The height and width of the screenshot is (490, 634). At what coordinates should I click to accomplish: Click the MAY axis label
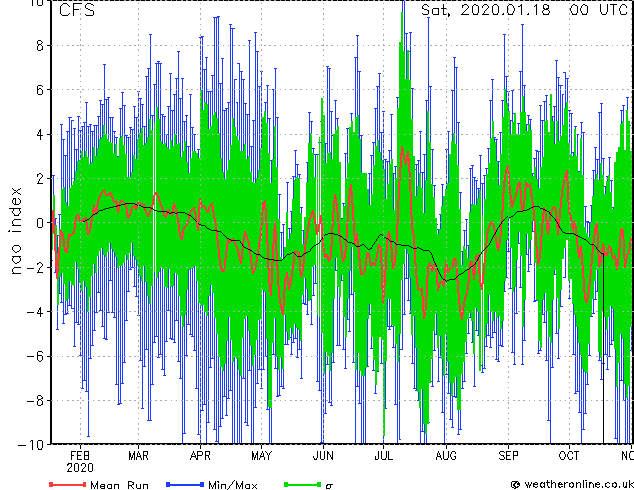pos(262,456)
